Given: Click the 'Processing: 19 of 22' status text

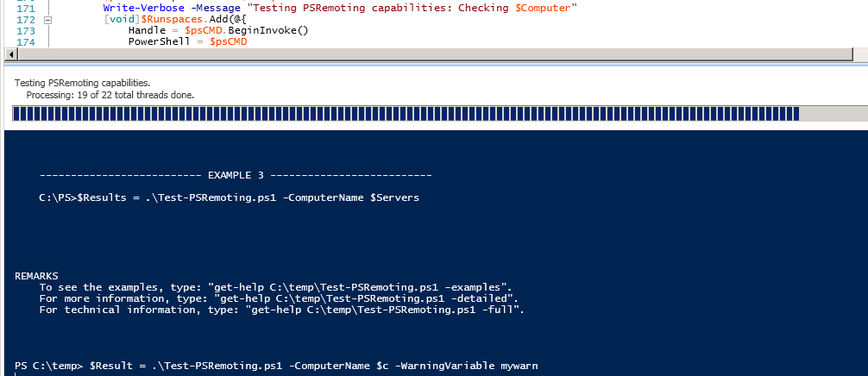Looking at the screenshot, I should 110,95.
